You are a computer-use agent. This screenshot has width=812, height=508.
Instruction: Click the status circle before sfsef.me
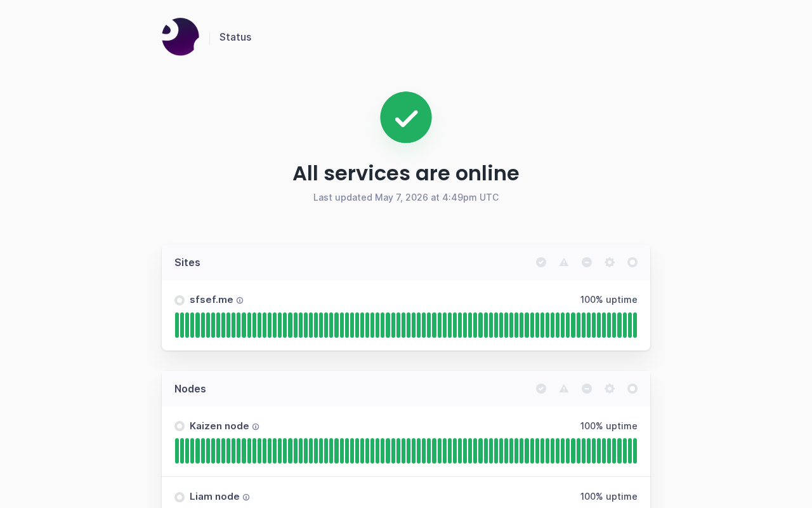tap(180, 300)
